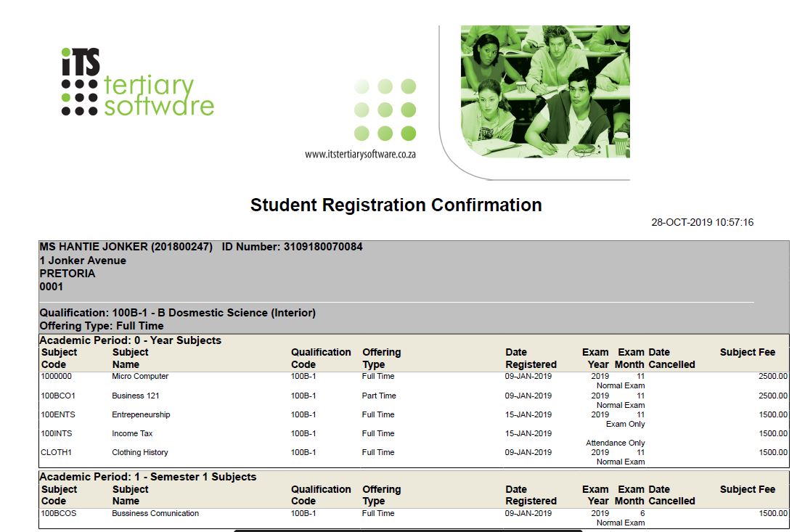Click the Attendance Only exam note

point(615,443)
